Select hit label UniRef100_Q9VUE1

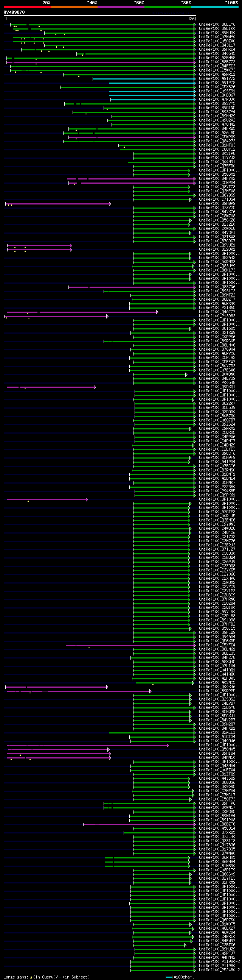[x=217, y=245]
